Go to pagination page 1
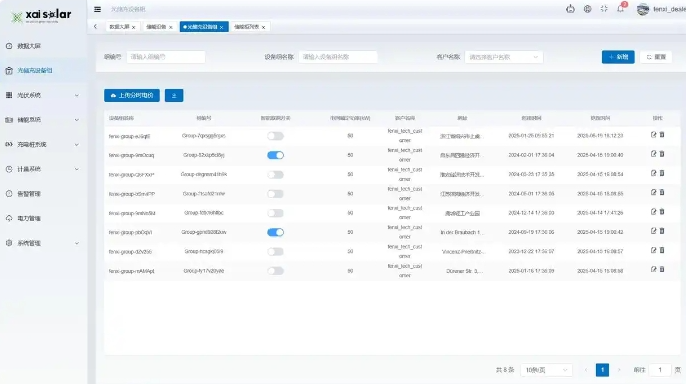The height and width of the screenshot is (384, 686). 602,370
